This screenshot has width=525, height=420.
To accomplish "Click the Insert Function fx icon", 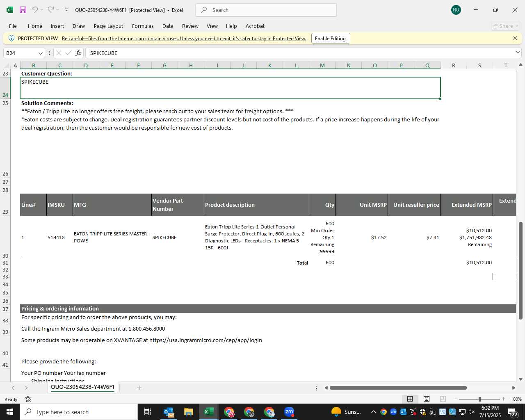I will click(78, 53).
